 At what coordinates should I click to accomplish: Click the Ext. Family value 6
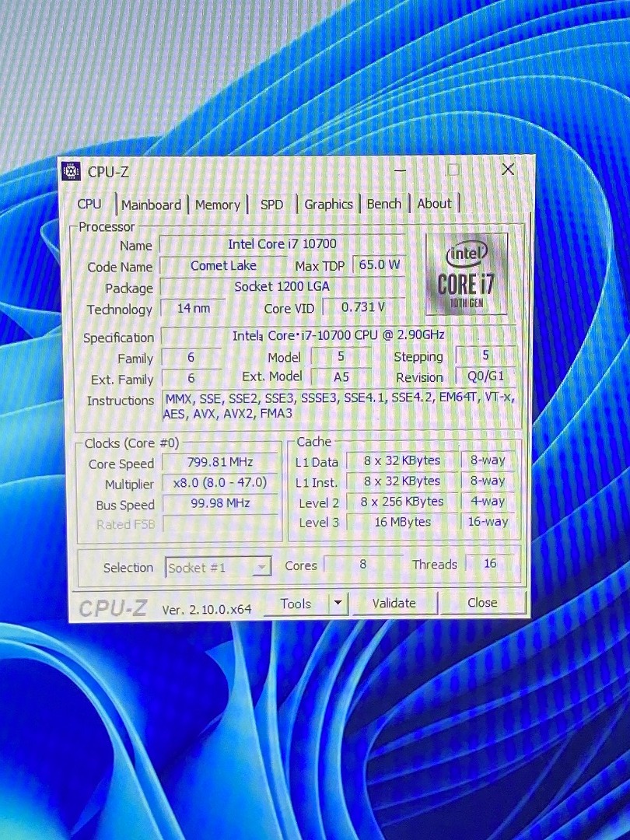(191, 379)
